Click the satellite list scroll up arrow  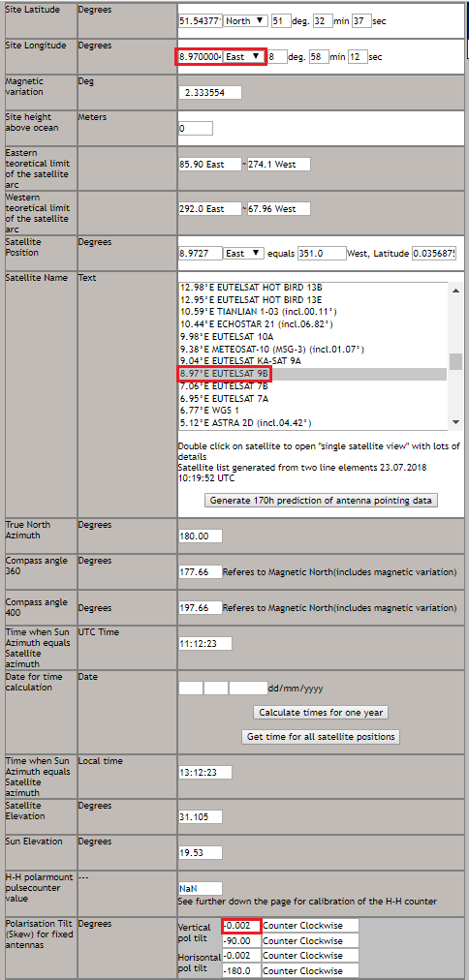pyautogui.click(x=455, y=289)
